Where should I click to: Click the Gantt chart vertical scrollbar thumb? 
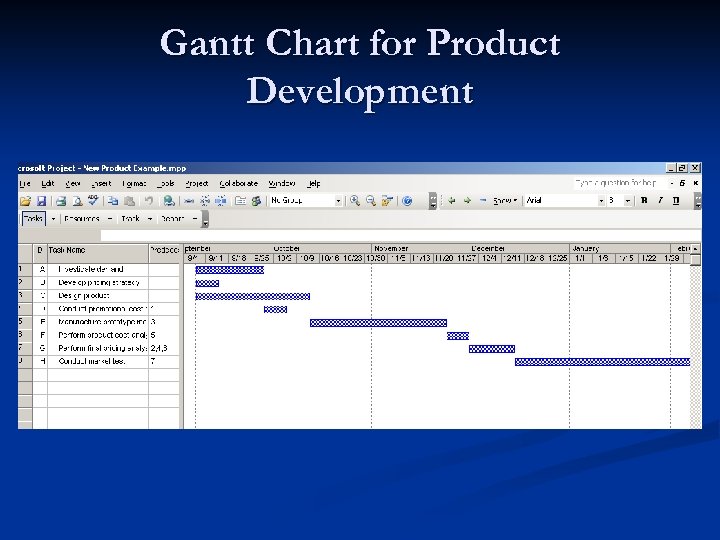(x=696, y=260)
